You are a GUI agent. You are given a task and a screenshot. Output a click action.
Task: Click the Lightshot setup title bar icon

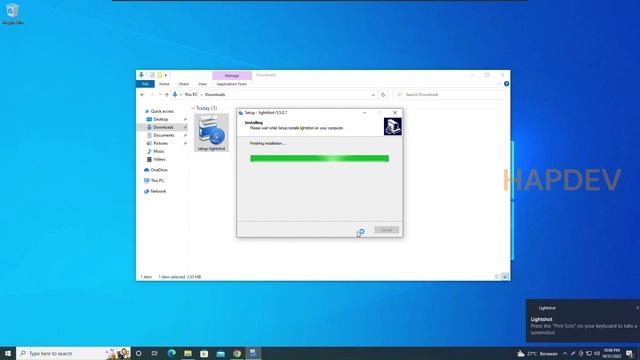[x=241, y=113]
